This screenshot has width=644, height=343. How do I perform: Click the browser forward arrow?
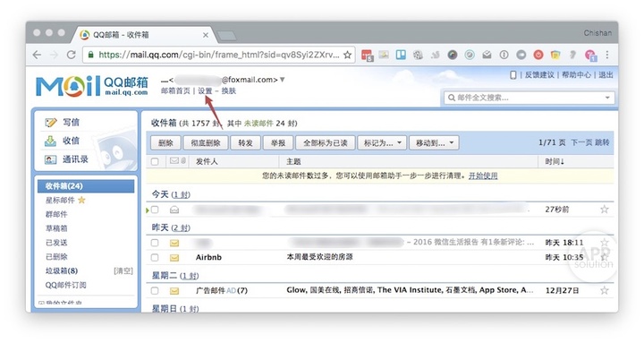point(54,55)
